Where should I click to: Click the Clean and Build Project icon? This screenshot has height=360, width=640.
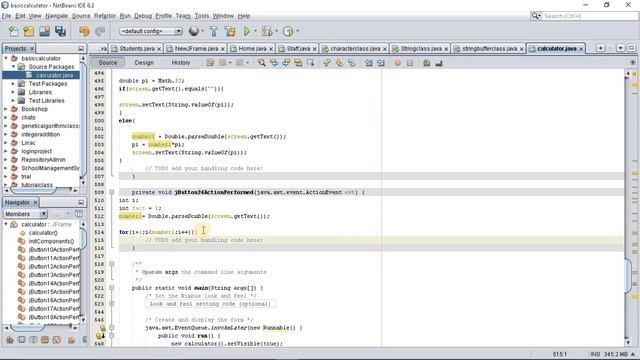click(230, 31)
